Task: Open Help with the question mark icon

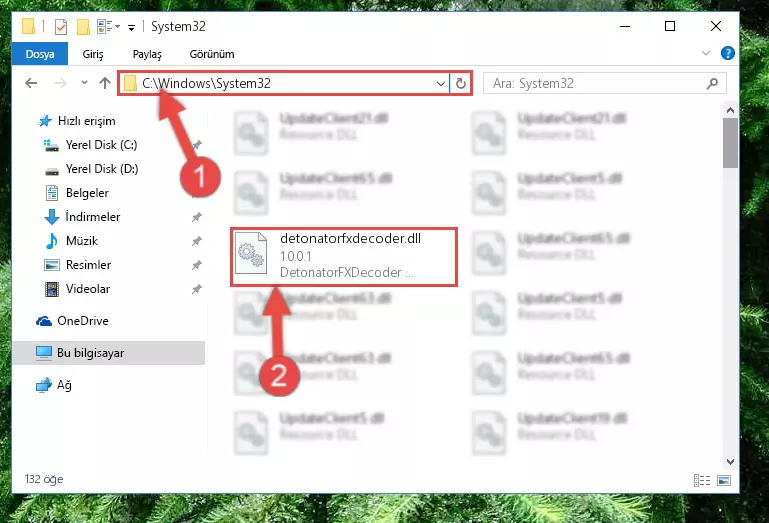Action: click(727, 53)
